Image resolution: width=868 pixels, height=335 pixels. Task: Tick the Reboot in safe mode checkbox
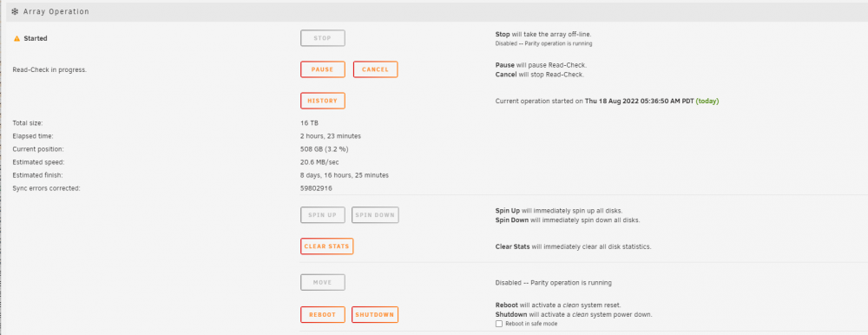[x=499, y=324]
